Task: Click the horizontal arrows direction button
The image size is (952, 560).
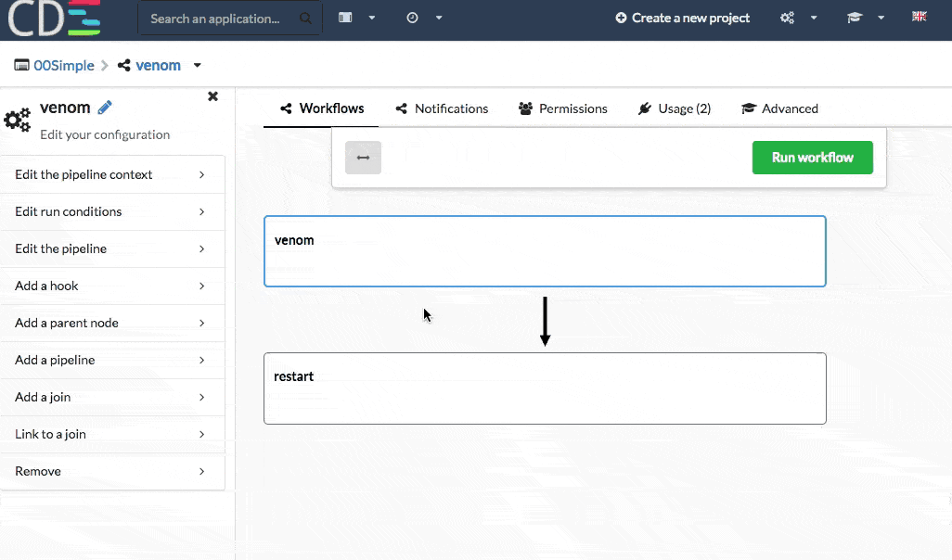Action: tap(363, 158)
